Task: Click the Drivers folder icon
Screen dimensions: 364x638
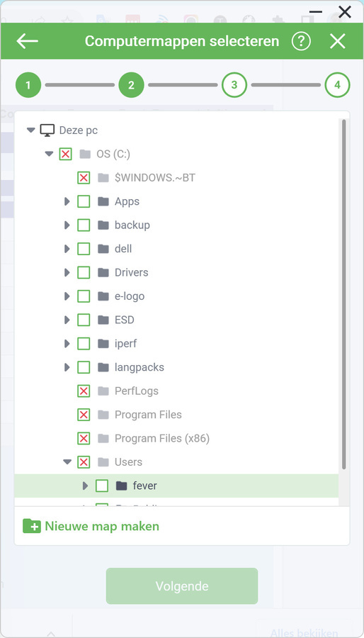Action: click(103, 272)
